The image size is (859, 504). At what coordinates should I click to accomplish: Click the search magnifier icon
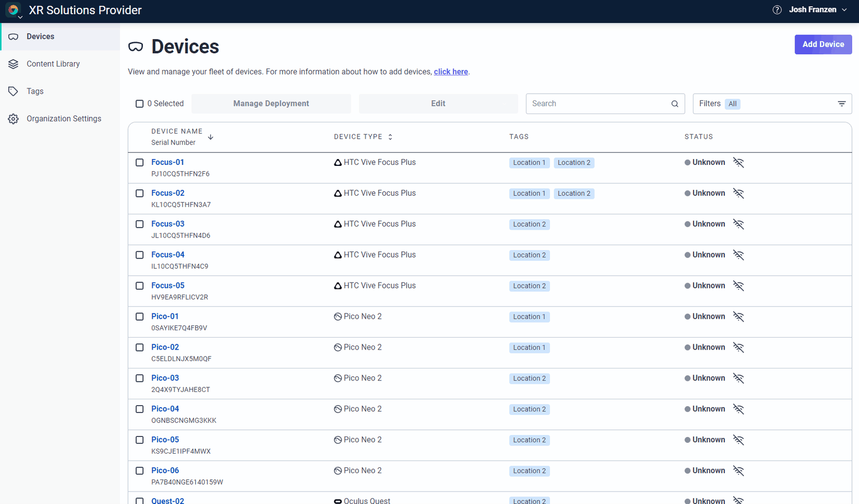click(675, 104)
